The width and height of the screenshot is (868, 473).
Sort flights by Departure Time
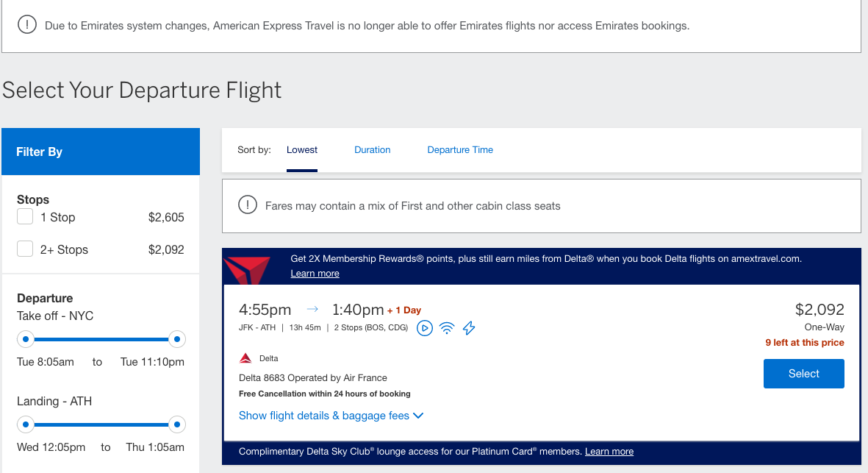(x=460, y=150)
